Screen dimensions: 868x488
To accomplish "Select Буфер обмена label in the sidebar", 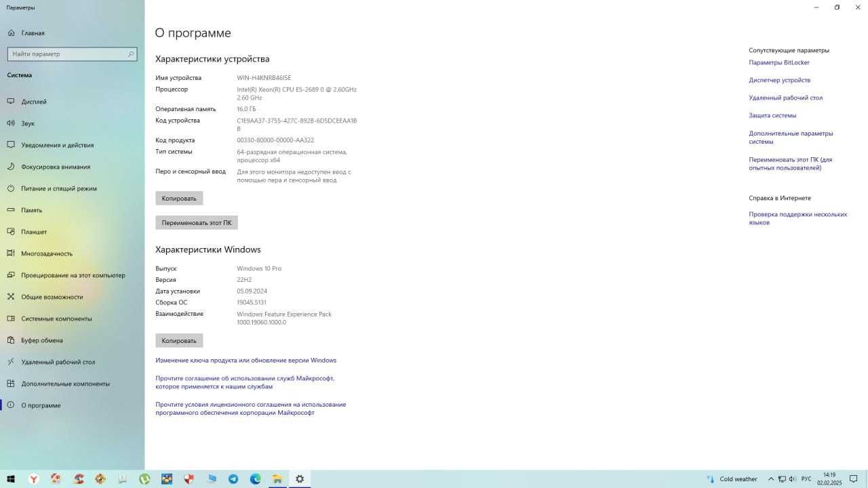I will click(x=42, y=340).
